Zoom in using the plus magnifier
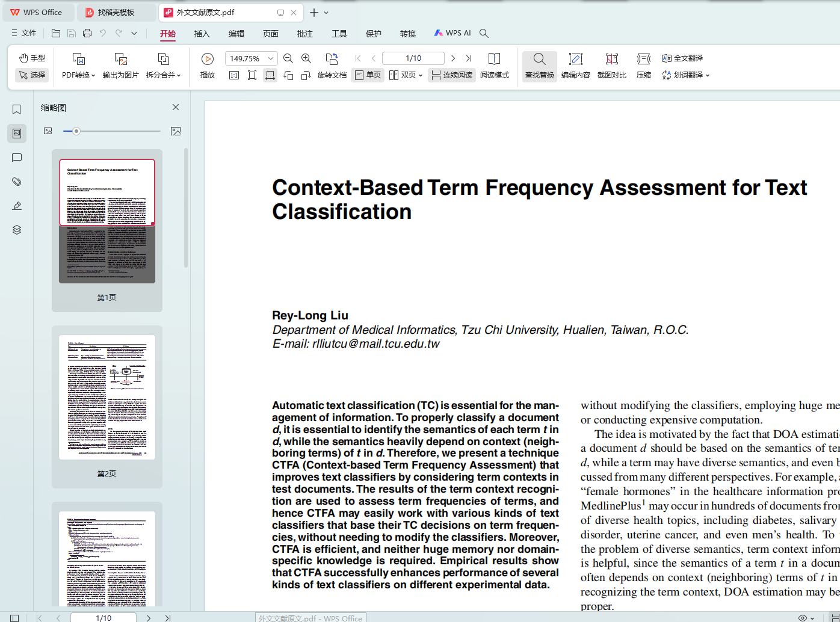Viewport: 840px width, 622px height. point(306,58)
